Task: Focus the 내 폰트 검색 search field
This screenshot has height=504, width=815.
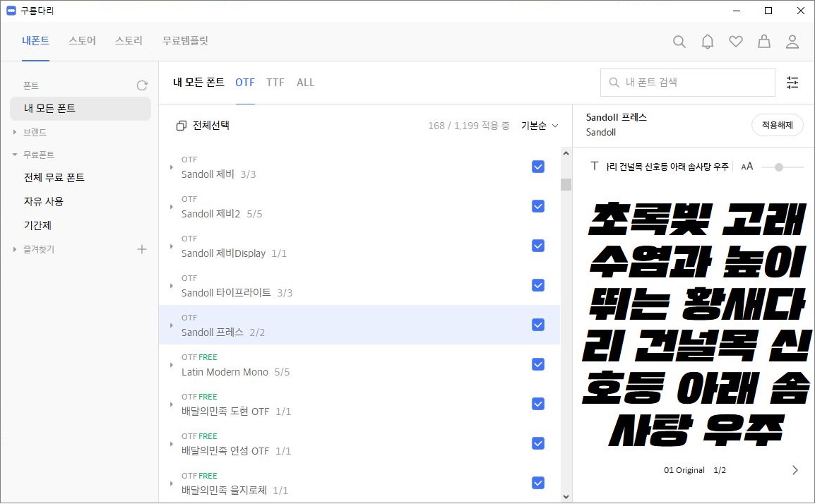Action: (x=688, y=83)
